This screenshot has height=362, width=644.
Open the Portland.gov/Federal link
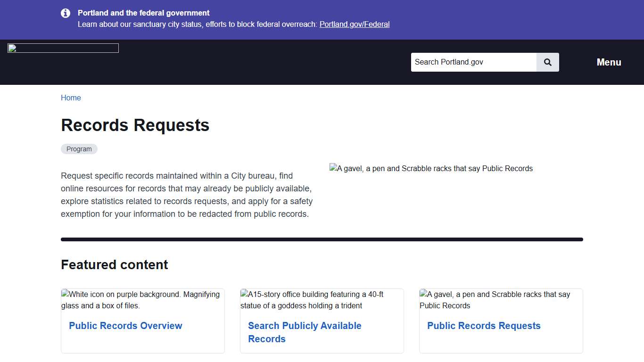pos(355,24)
